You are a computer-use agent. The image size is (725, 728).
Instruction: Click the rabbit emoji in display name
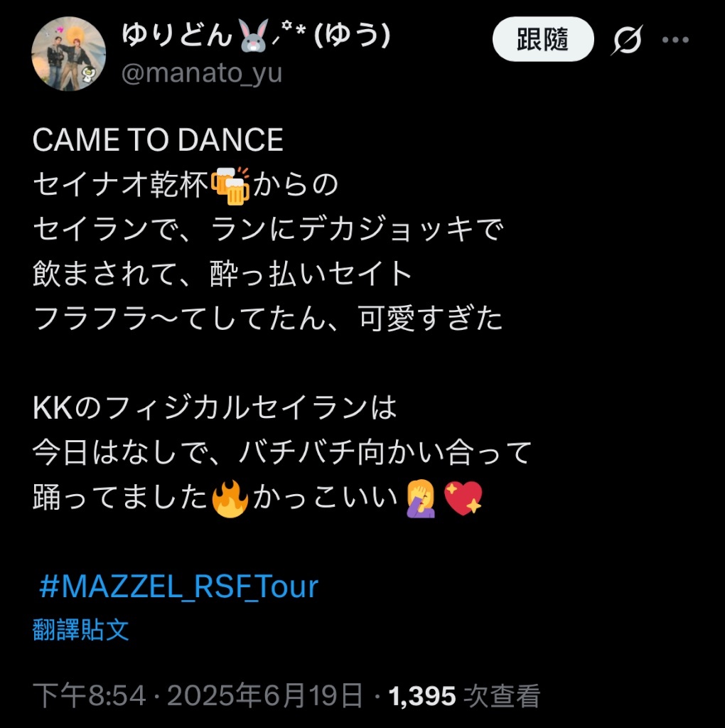pos(253,36)
